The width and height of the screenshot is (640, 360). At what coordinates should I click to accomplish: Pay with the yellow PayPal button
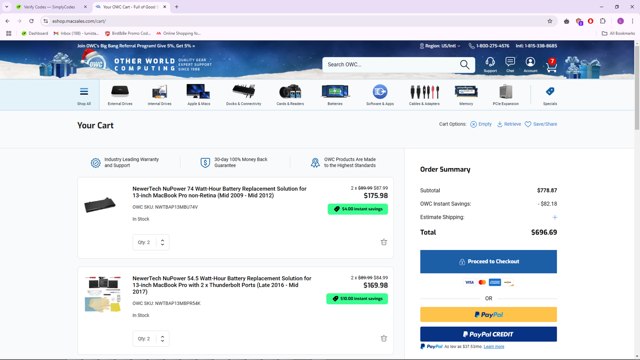point(488,314)
